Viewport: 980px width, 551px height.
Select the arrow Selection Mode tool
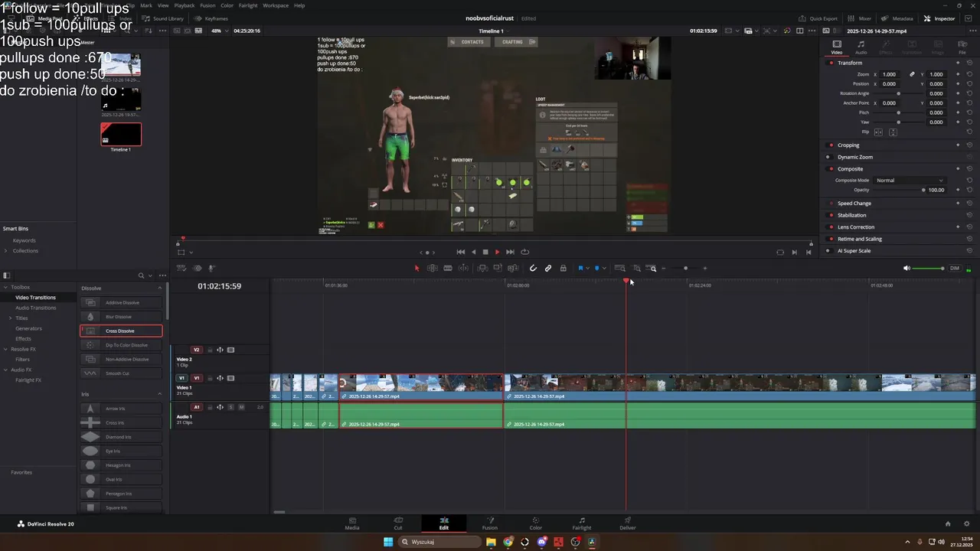(417, 268)
